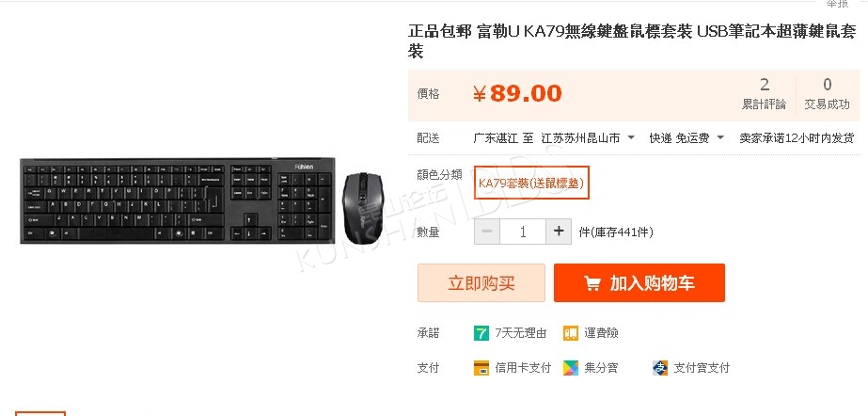
Task: Click the 集分寶 colorful icon
Action: tap(571, 368)
